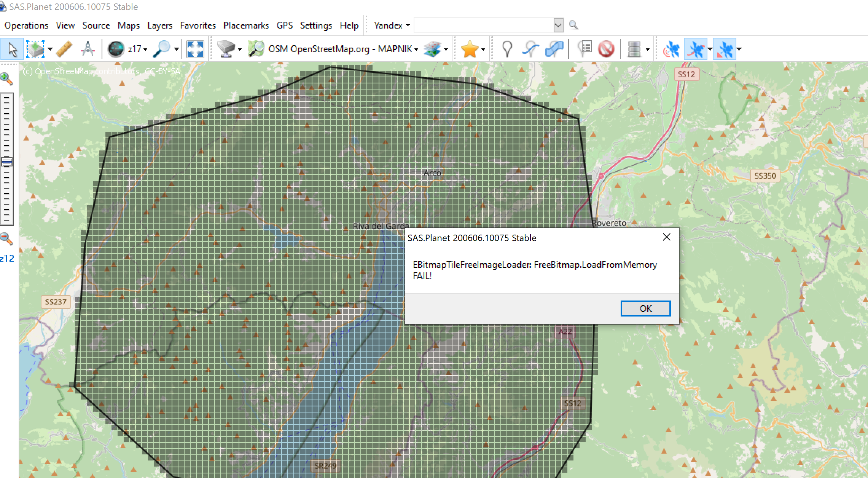This screenshot has width=868, height=478.
Task: Open the Operations menu
Action: coord(26,25)
